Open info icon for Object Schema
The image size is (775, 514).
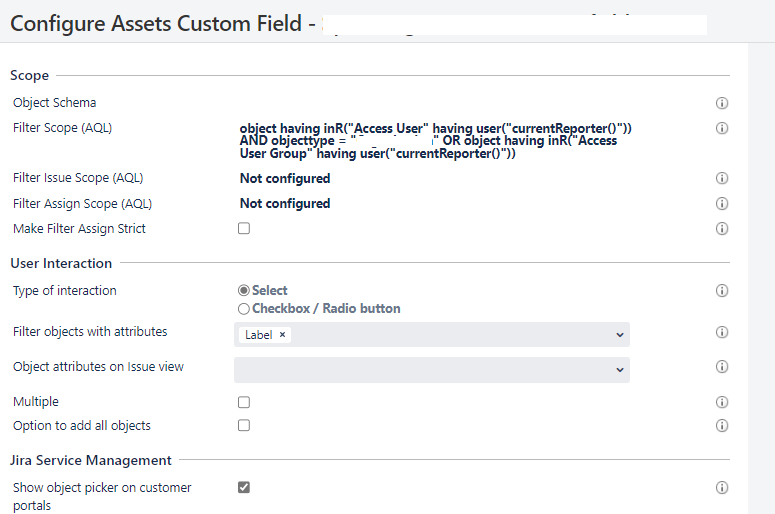pyautogui.click(x=722, y=103)
